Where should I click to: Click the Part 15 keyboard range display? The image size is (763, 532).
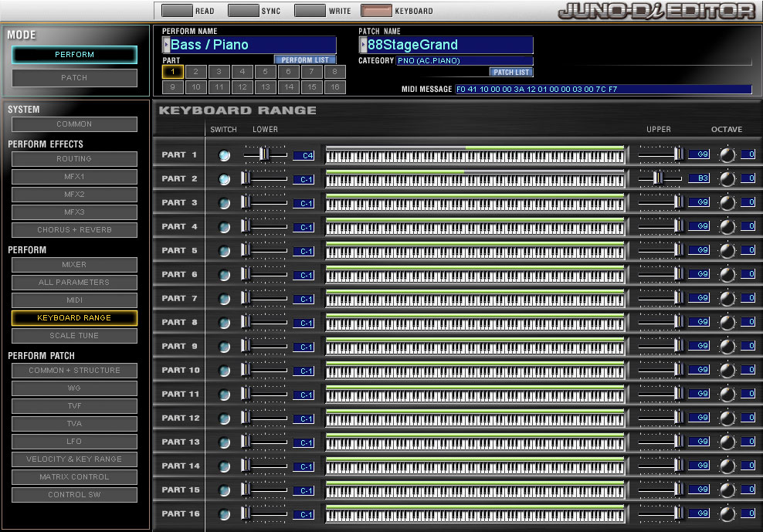475,490
